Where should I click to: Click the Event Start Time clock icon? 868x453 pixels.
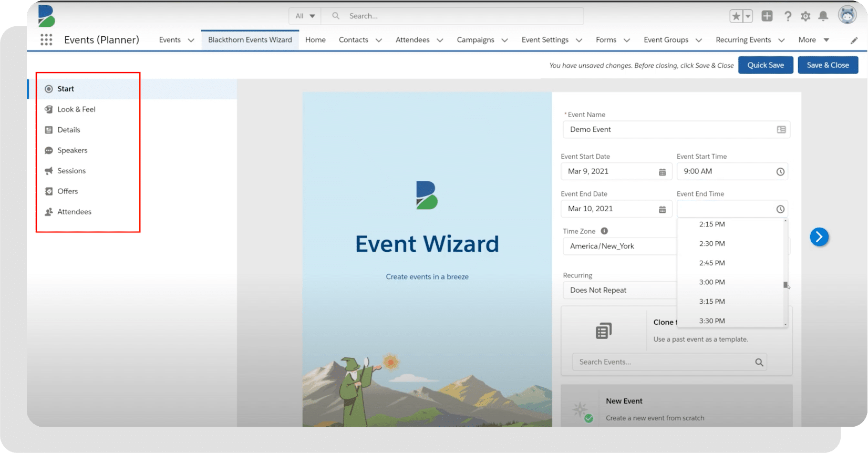780,172
